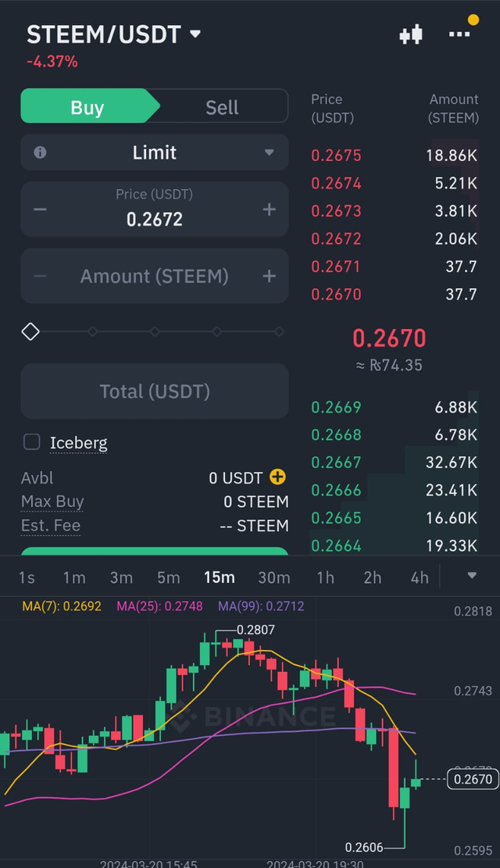Image resolution: width=500 pixels, height=868 pixels.
Task: Increase price with the plus icon
Action: click(x=270, y=209)
